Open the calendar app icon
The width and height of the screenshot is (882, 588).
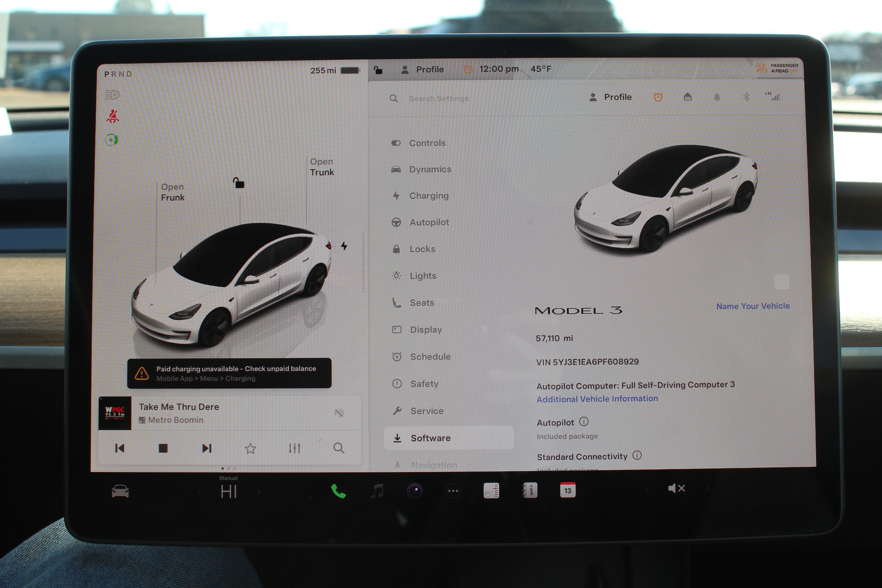click(567, 490)
